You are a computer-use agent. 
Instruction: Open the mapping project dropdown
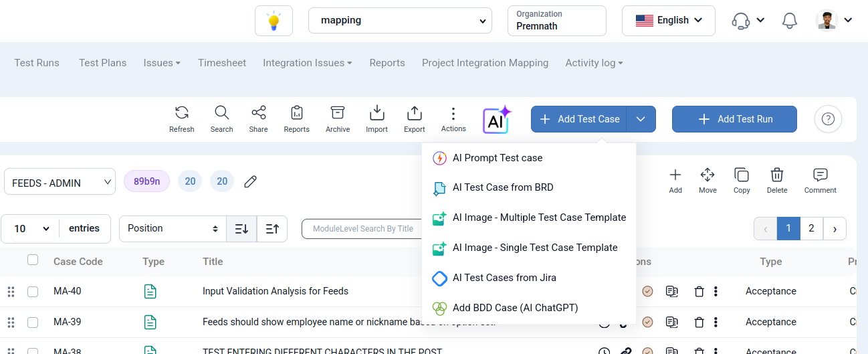[x=400, y=21]
